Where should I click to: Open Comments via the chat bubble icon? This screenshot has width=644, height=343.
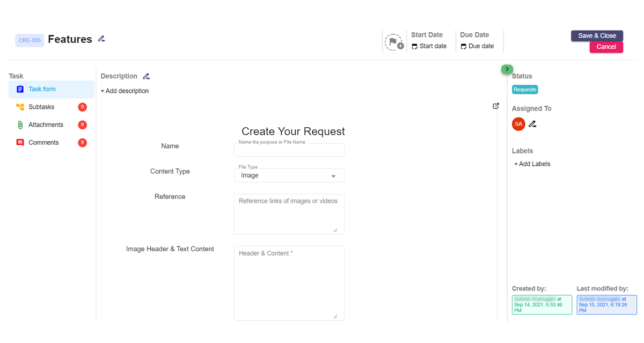click(19, 142)
